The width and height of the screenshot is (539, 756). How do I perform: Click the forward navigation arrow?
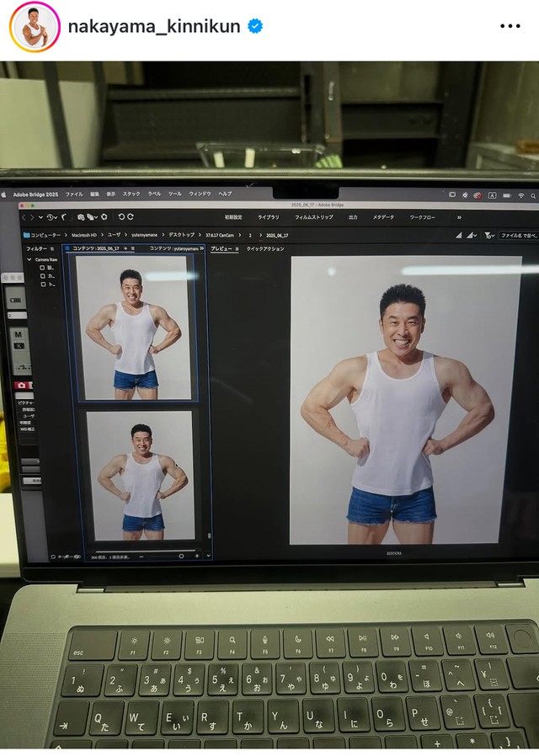coord(33,216)
